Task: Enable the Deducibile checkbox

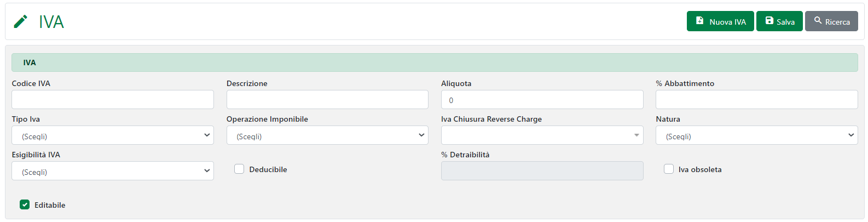Action: pyautogui.click(x=239, y=169)
